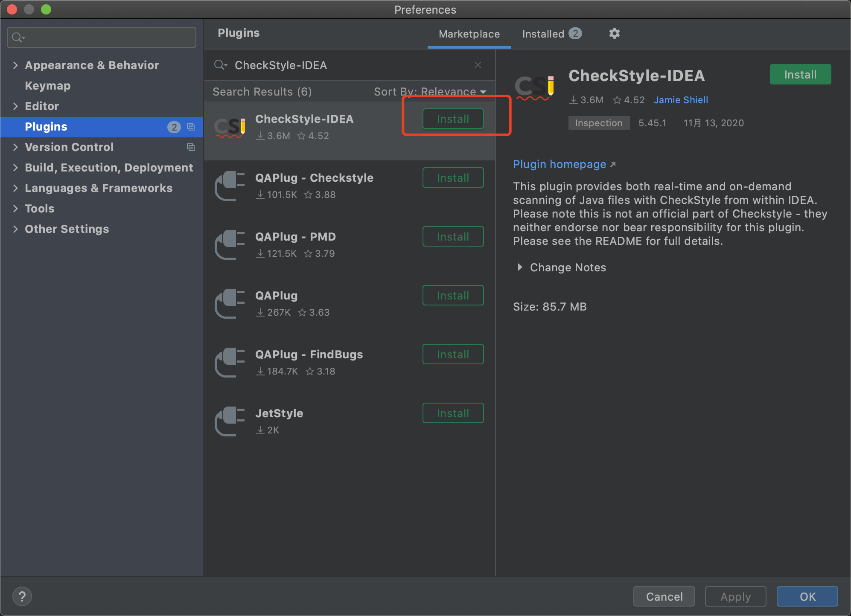Clear the CheckStyle-IDEA search with the X icon
Viewport: 851px width, 616px height.
point(478,65)
